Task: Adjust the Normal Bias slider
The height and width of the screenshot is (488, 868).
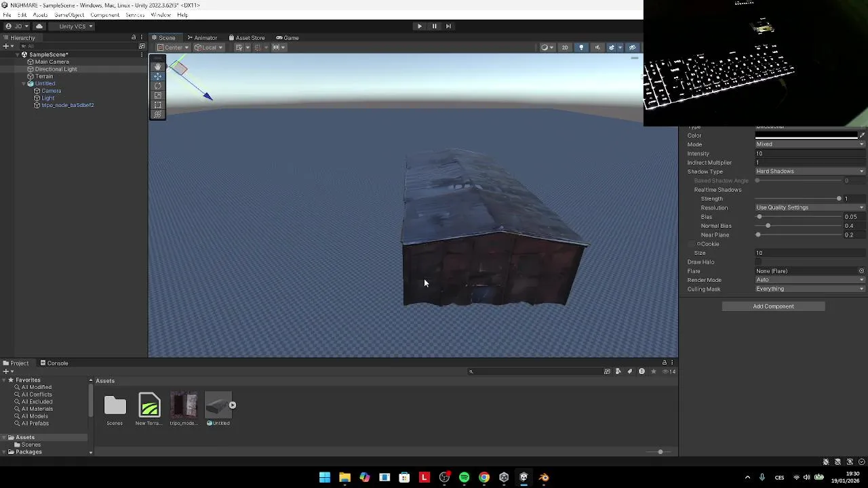Action: [x=799, y=226]
